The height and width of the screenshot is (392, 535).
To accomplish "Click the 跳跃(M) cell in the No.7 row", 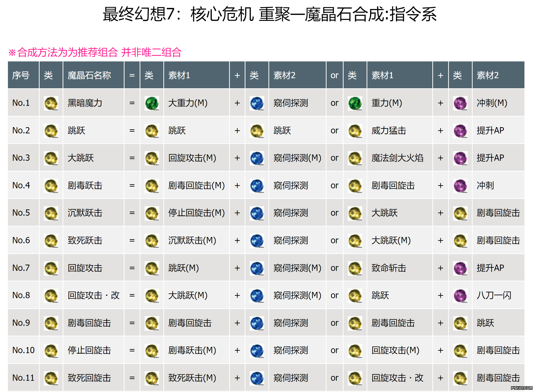I will pos(196,267).
